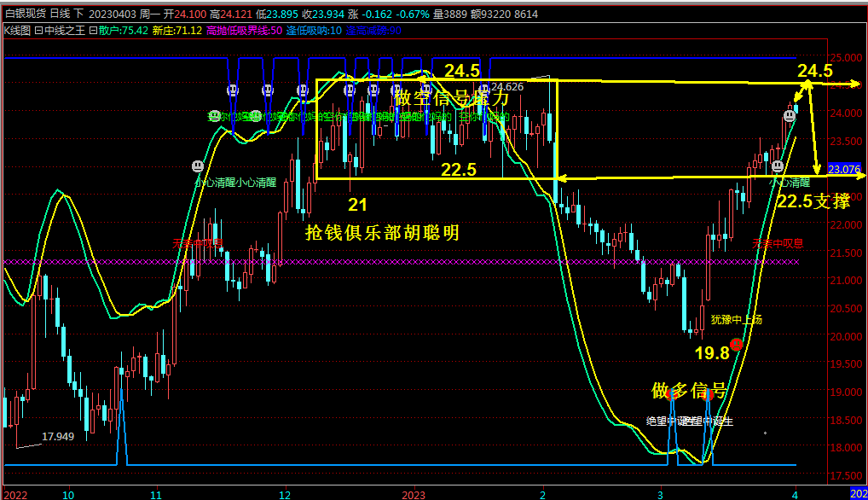Click the leftmost smiley in the top row
Screen dimensions: 868x500
coord(232,90)
